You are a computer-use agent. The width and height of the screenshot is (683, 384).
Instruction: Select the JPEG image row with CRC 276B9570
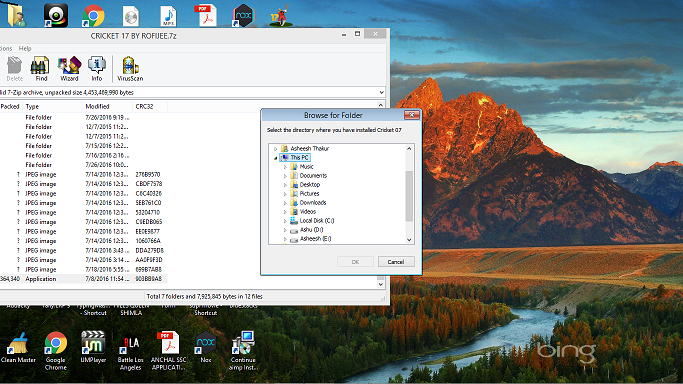click(83, 174)
